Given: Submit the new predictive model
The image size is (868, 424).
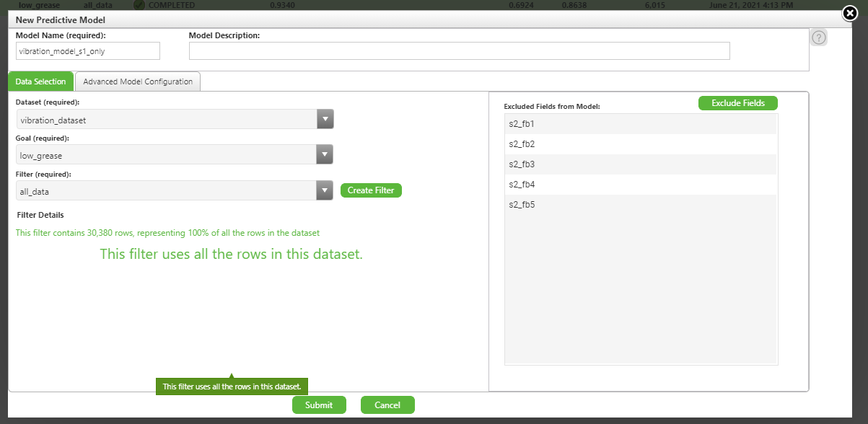Looking at the screenshot, I should coord(319,405).
